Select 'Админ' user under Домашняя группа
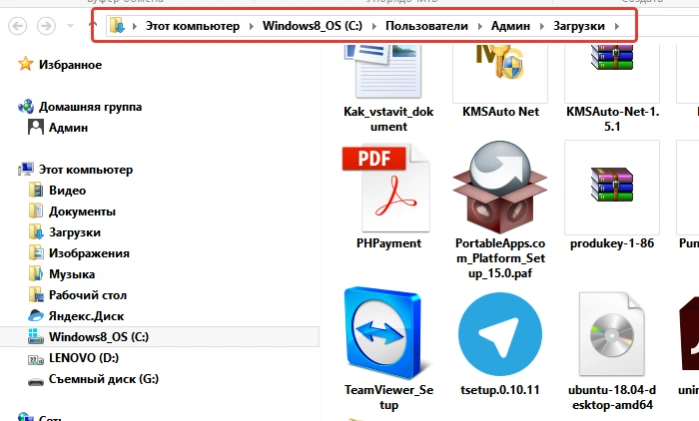 (68, 128)
